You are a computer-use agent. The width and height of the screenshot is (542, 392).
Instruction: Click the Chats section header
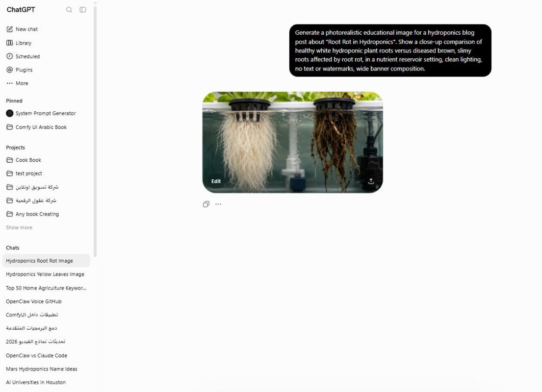pyautogui.click(x=12, y=248)
